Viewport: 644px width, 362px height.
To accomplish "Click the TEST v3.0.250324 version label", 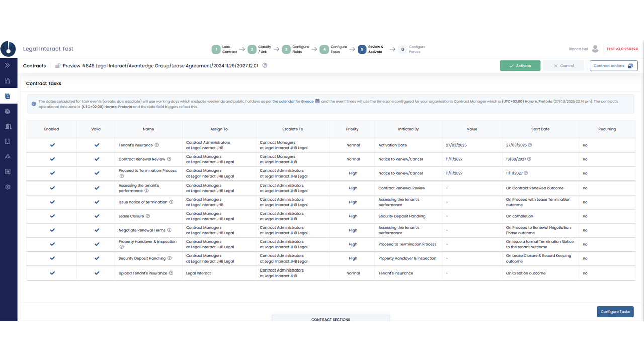I will point(622,49).
